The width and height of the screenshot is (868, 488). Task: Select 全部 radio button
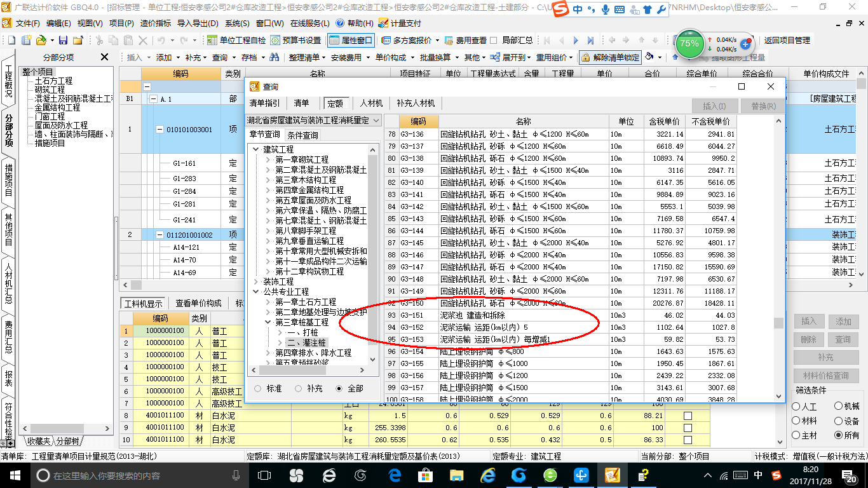pyautogui.click(x=339, y=388)
